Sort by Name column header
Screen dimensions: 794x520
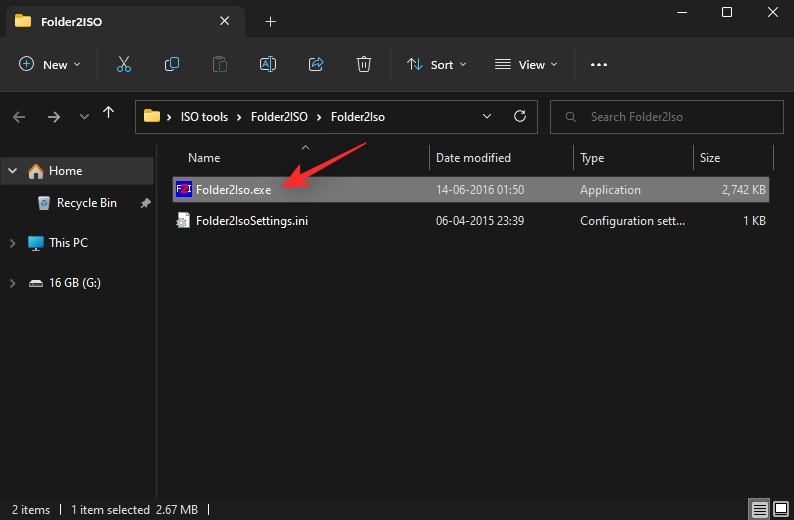pyautogui.click(x=204, y=158)
